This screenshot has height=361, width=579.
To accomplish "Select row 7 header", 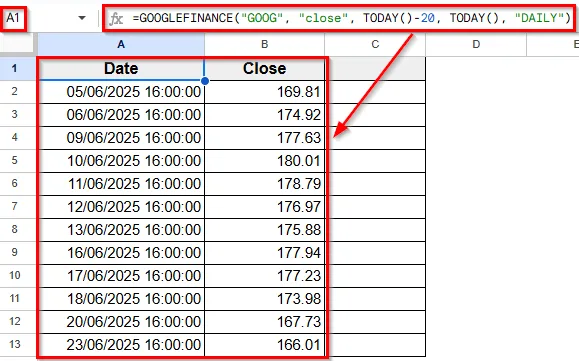I will tap(14, 206).
